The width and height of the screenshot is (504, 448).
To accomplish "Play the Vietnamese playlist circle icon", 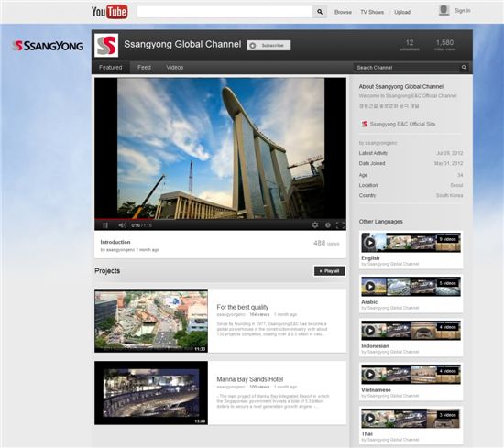I will tap(370, 375).
